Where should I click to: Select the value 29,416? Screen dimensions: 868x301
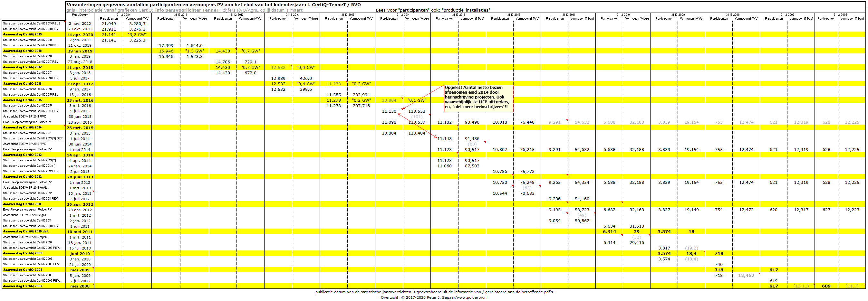tap(637, 243)
